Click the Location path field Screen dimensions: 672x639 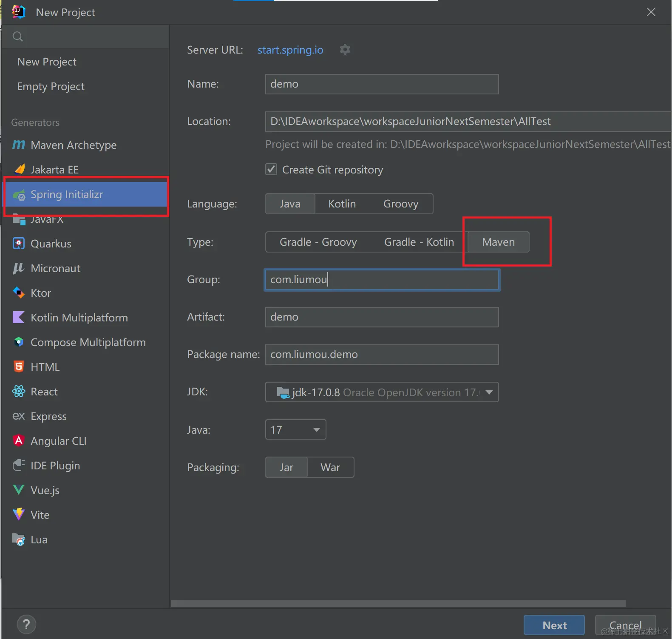468,122
